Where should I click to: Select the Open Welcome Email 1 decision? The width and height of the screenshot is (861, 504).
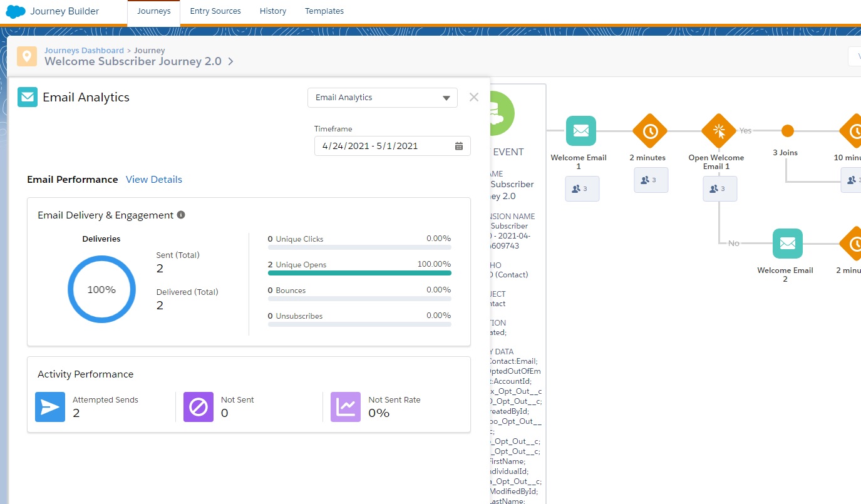click(x=719, y=131)
